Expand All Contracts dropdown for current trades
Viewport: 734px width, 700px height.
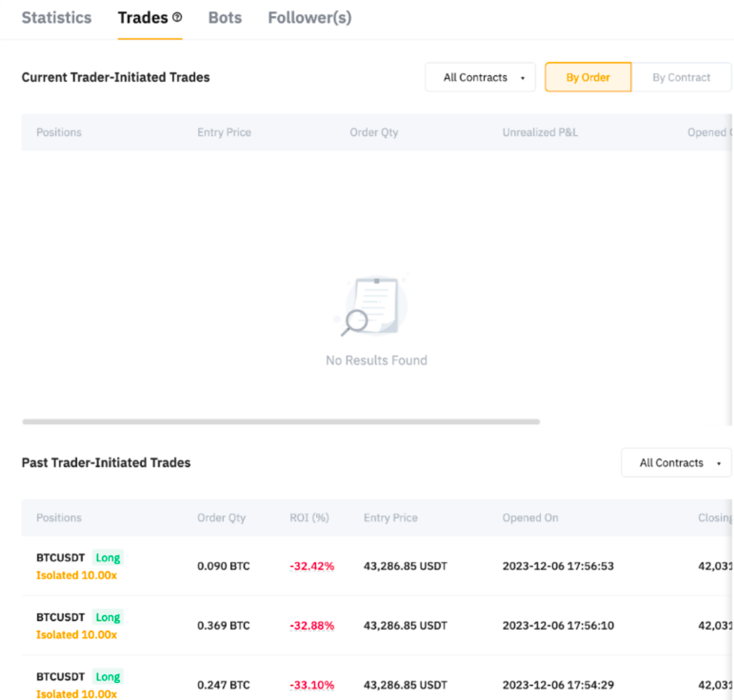[x=481, y=77]
